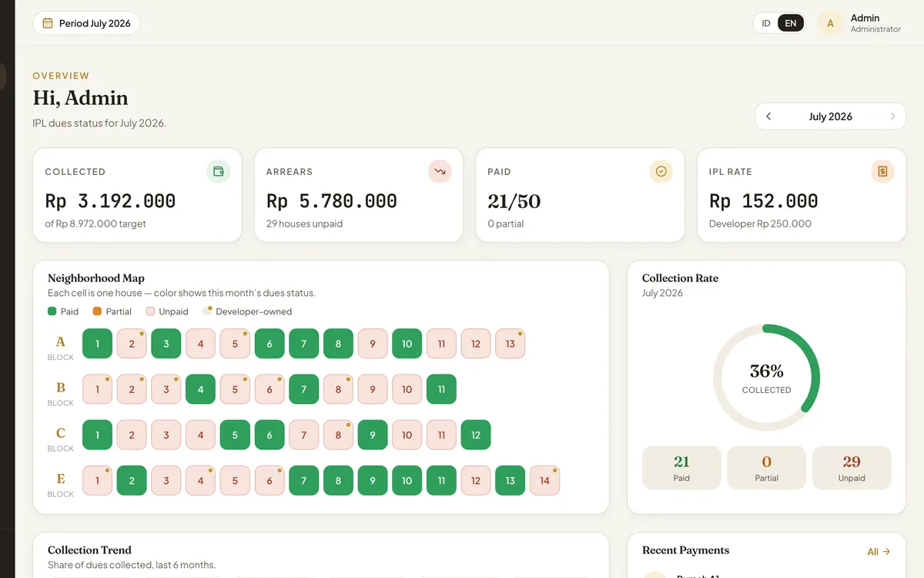This screenshot has width=924, height=578.
Task: Click the receipt icon on IPL Rate card
Action: [x=882, y=171]
